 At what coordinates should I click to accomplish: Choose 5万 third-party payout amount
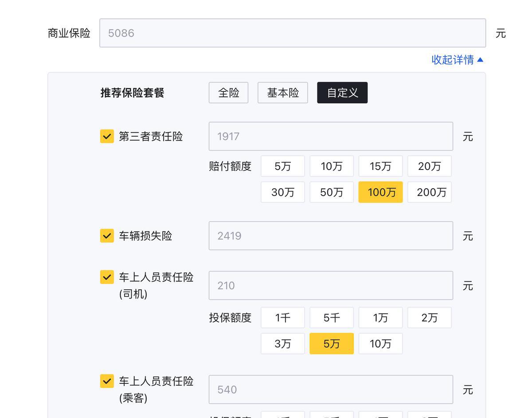[x=282, y=166]
